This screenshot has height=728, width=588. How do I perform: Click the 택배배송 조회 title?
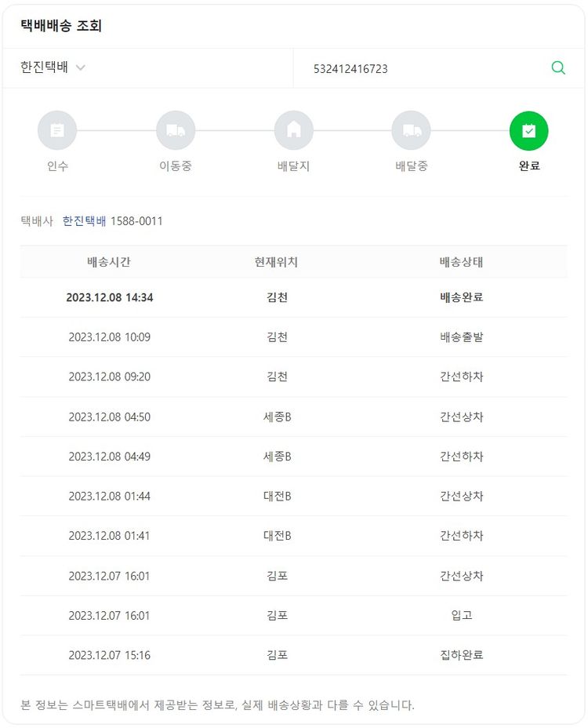(61, 26)
